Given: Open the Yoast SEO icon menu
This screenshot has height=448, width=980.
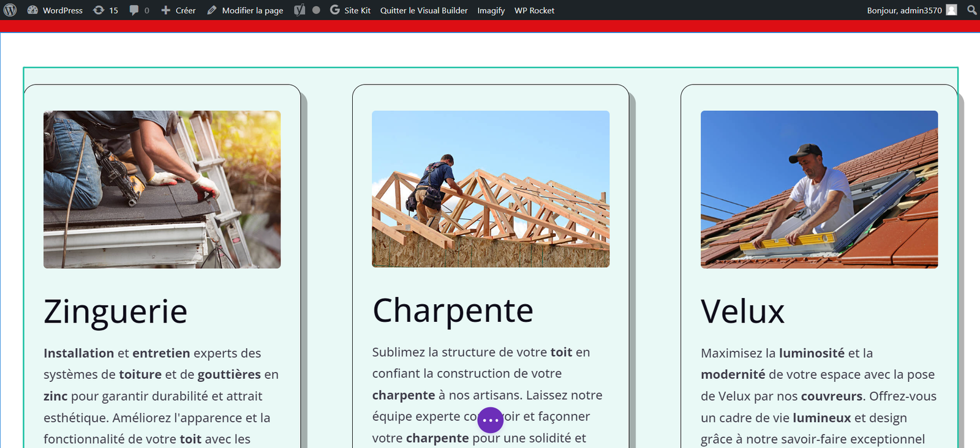Looking at the screenshot, I should coord(300,10).
